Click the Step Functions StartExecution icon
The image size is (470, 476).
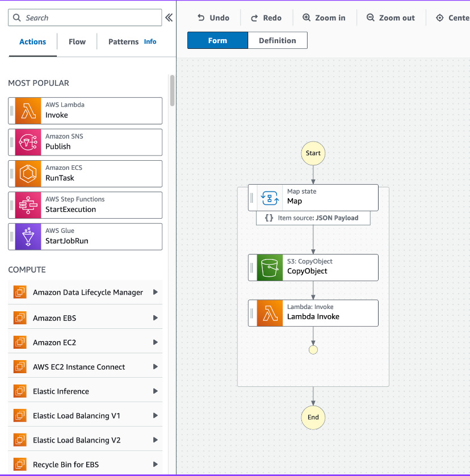coord(28,205)
